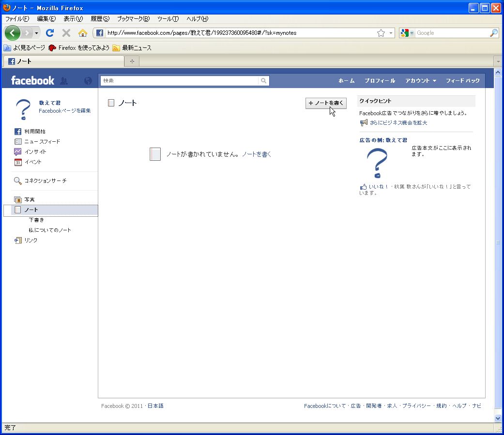Click the facebook logo
The width and height of the screenshot is (504, 435).
tap(32, 80)
